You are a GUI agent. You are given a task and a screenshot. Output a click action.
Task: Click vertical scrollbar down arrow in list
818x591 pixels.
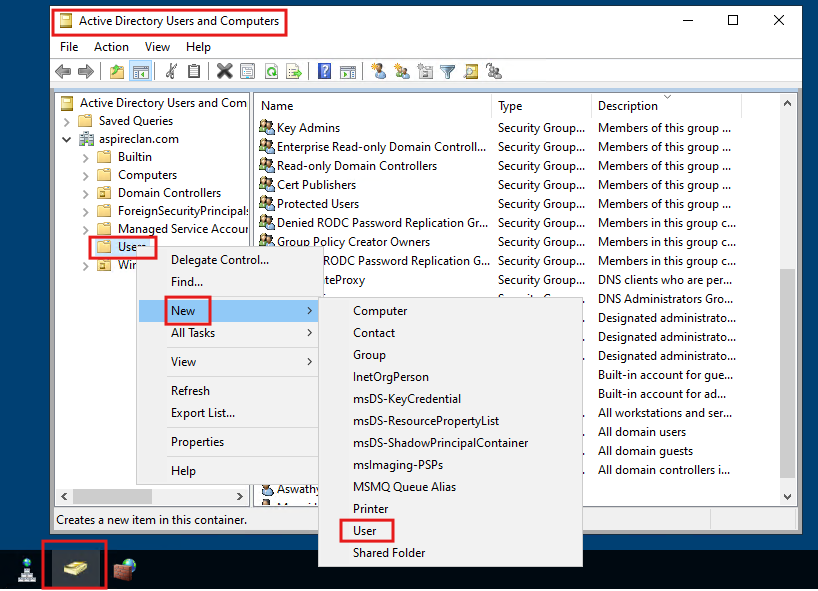[787, 497]
